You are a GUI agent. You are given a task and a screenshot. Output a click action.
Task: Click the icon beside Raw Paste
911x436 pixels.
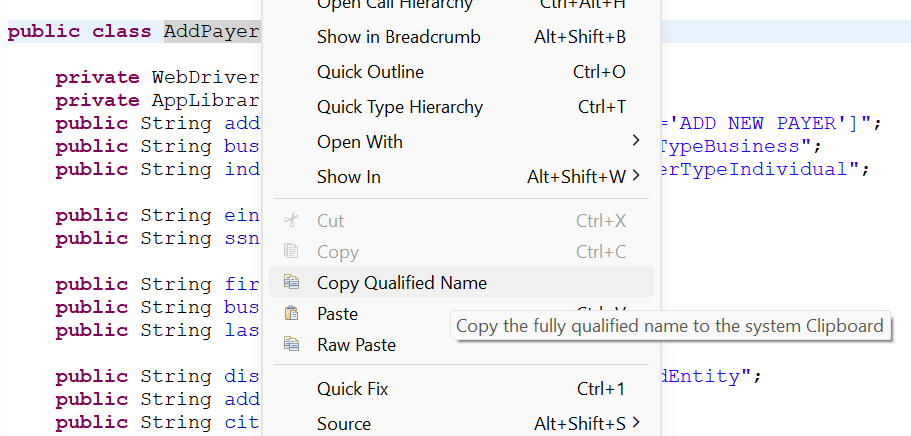(x=291, y=345)
